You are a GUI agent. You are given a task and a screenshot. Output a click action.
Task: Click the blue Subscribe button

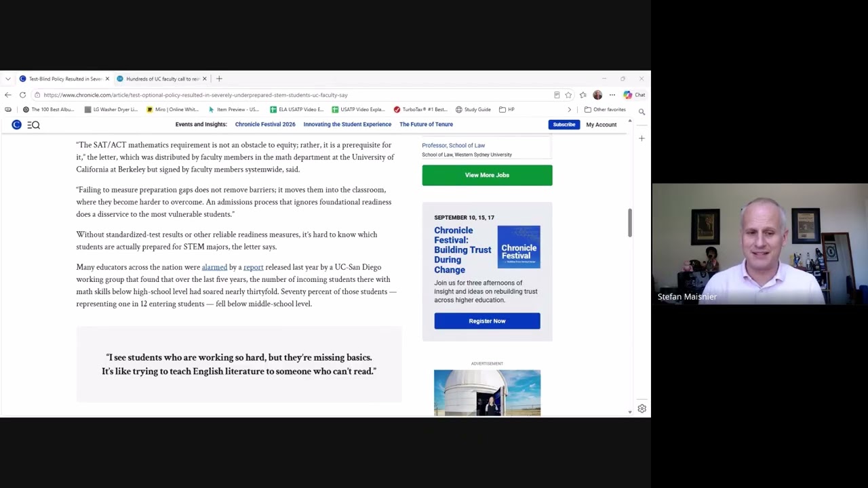(564, 125)
